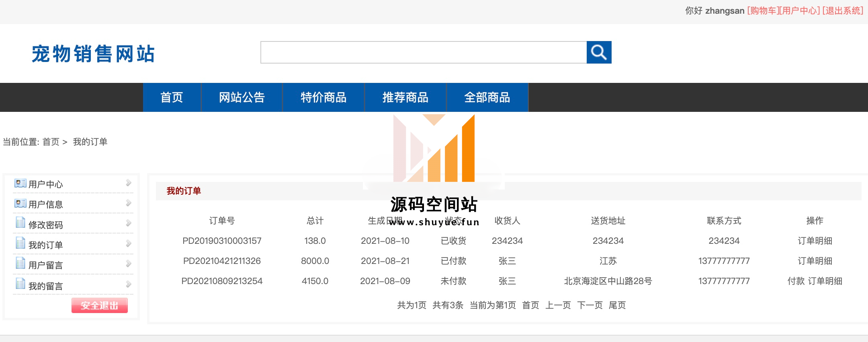This screenshot has width=868, height=342.
Task: Click the blue magnifier search button
Action: (x=599, y=52)
